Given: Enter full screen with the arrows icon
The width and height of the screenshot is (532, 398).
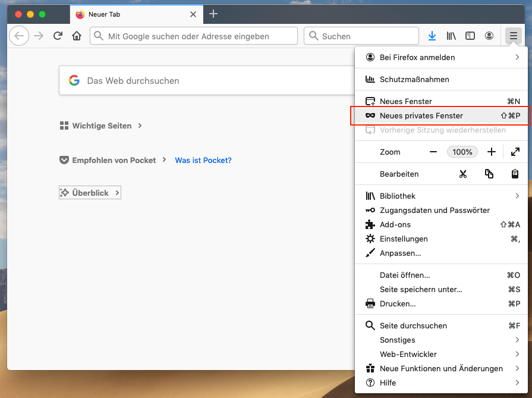Looking at the screenshot, I should pos(515,152).
